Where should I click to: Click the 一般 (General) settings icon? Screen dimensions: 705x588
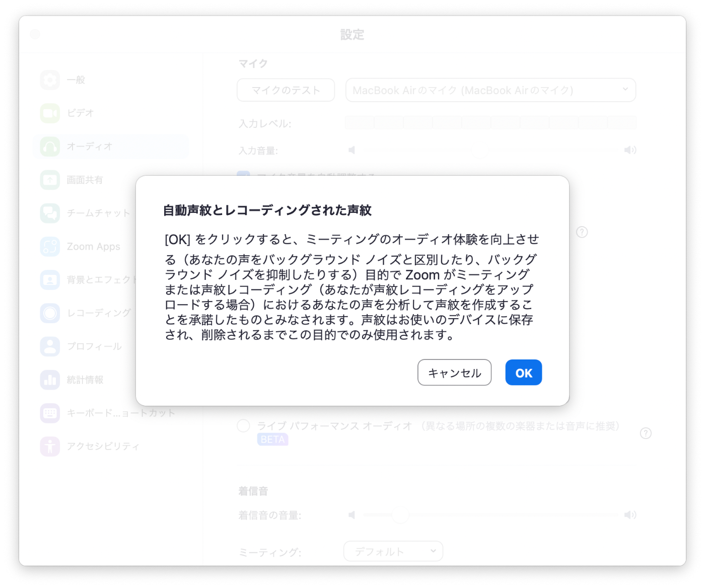(x=50, y=80)
